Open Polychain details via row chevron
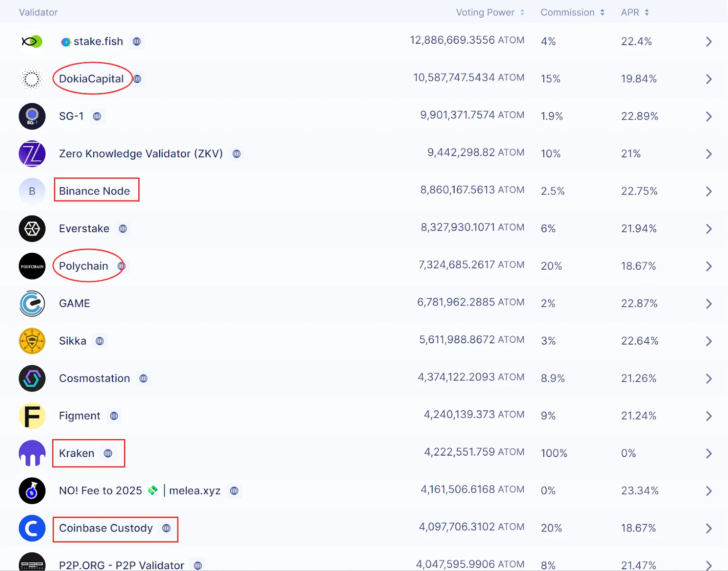The width and height of the screenshot is (728, 571). pyautogui.click(x=708, y=266)
